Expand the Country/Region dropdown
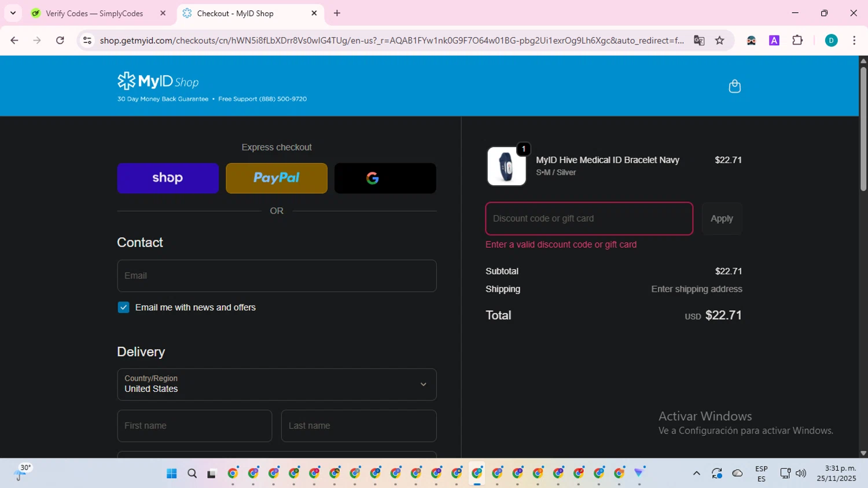Viewport: 868px width, 488px height. tap(277, 384)
